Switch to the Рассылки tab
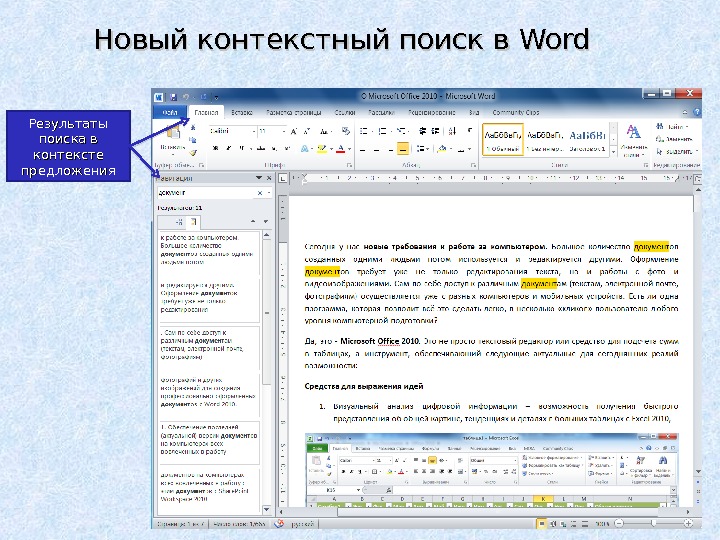 tap(381, 112)
